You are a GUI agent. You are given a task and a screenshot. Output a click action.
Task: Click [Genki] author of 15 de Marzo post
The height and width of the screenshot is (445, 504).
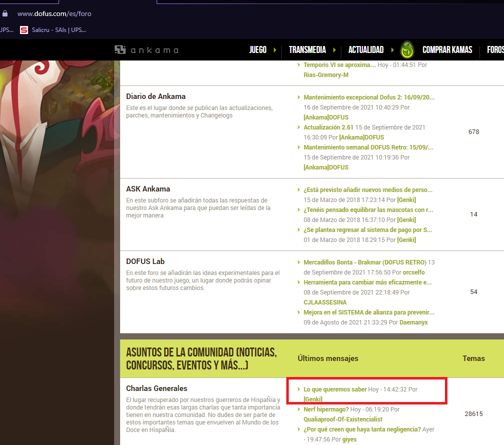coord(406,199)
